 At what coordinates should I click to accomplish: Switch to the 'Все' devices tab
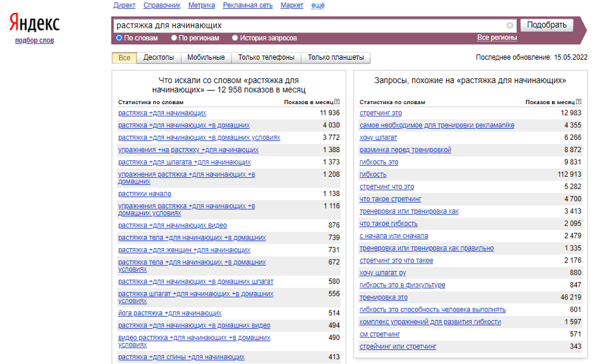(124, 58)
